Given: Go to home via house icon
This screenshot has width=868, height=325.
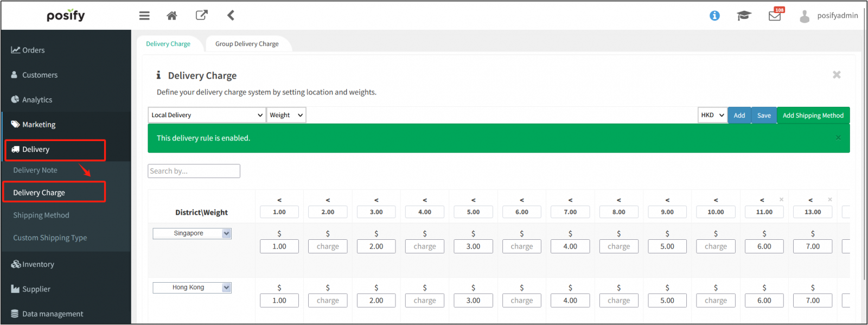Looking at the screenshot, I should [172, 16].
